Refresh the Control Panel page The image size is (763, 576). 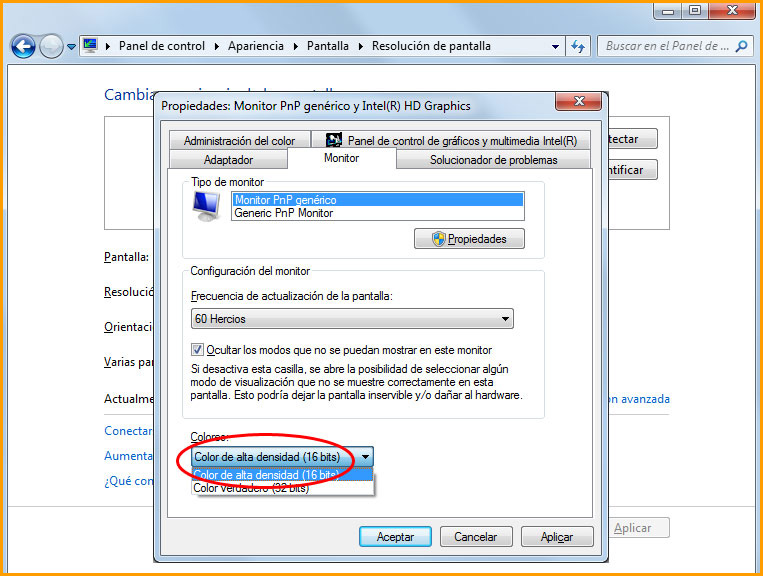578,46
